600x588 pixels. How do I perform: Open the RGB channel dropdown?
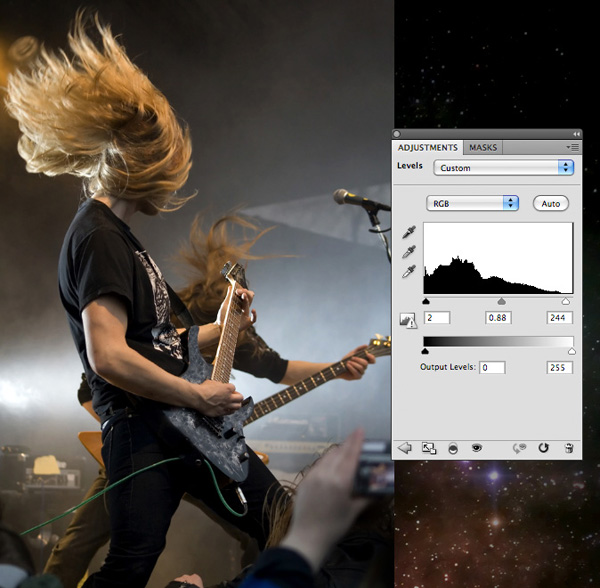click(472, 204)
